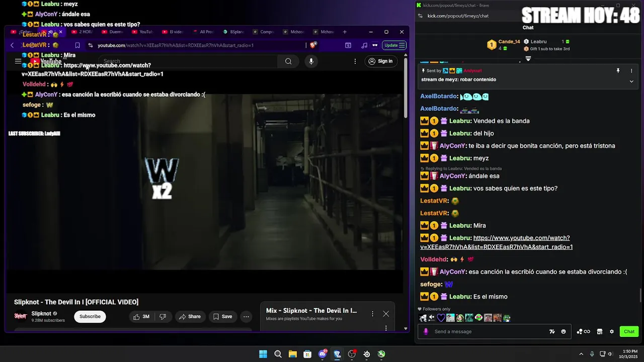Open the chat translate icon
The image size is (644, 362).
click(x=552, y=331)
